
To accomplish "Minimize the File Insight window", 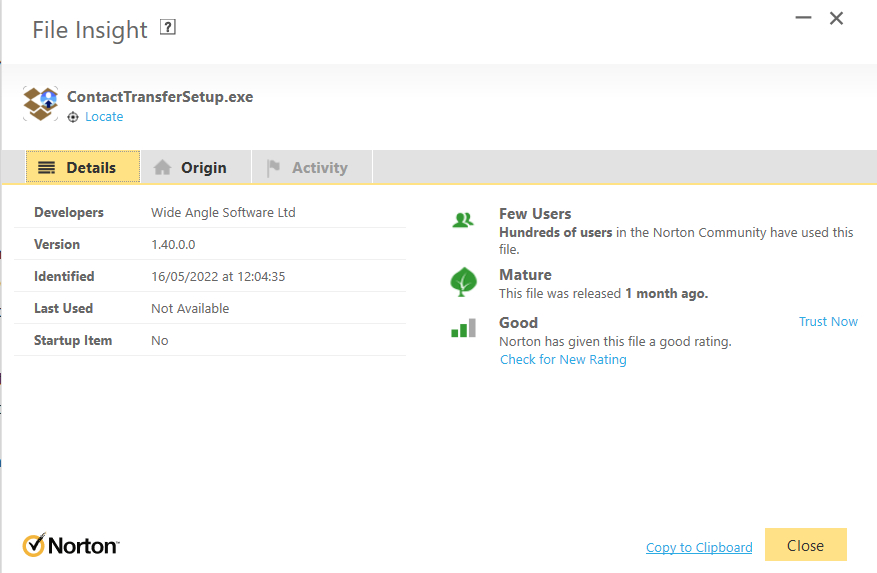I will (x=803, y=18).
